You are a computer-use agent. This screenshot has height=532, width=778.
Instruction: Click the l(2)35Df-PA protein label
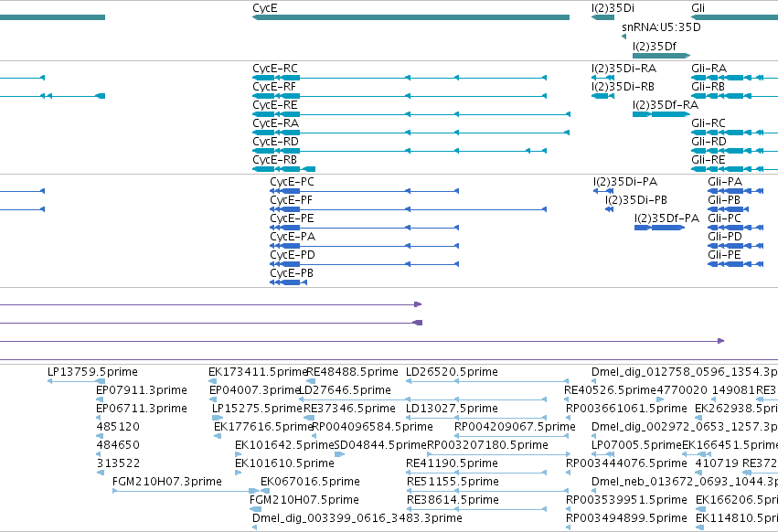point(666,218)
